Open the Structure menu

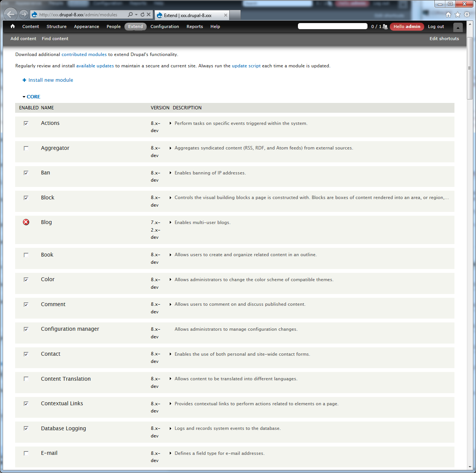point(57,26)
